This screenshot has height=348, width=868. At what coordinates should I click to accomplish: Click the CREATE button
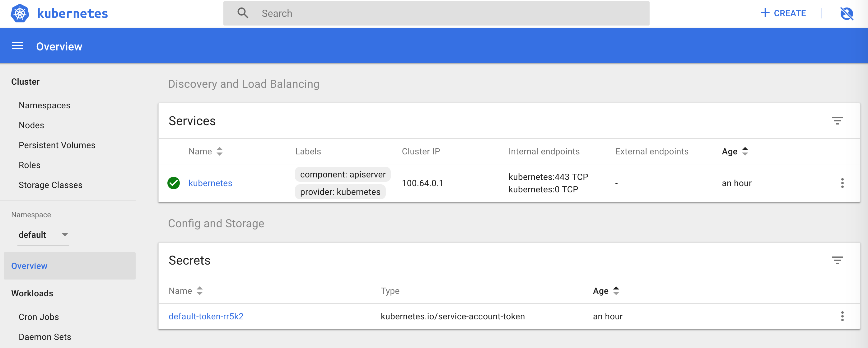[x=783, y=13]
